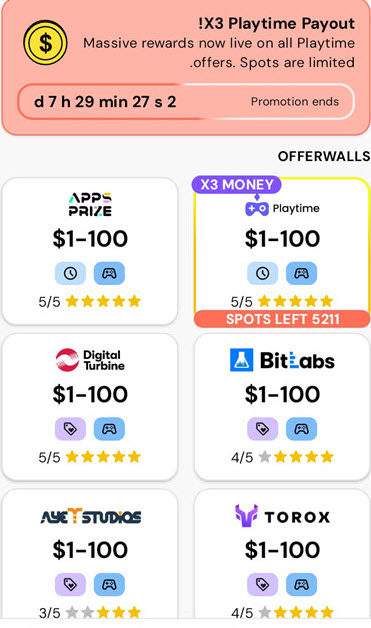Open the AppsPrize offerwall logo
This screenshot has height=628, width=371.
point(90,205)
